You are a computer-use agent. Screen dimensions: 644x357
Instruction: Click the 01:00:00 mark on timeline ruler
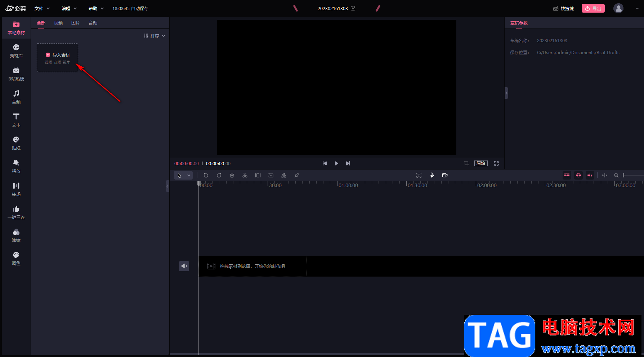[x=348, y=185]
